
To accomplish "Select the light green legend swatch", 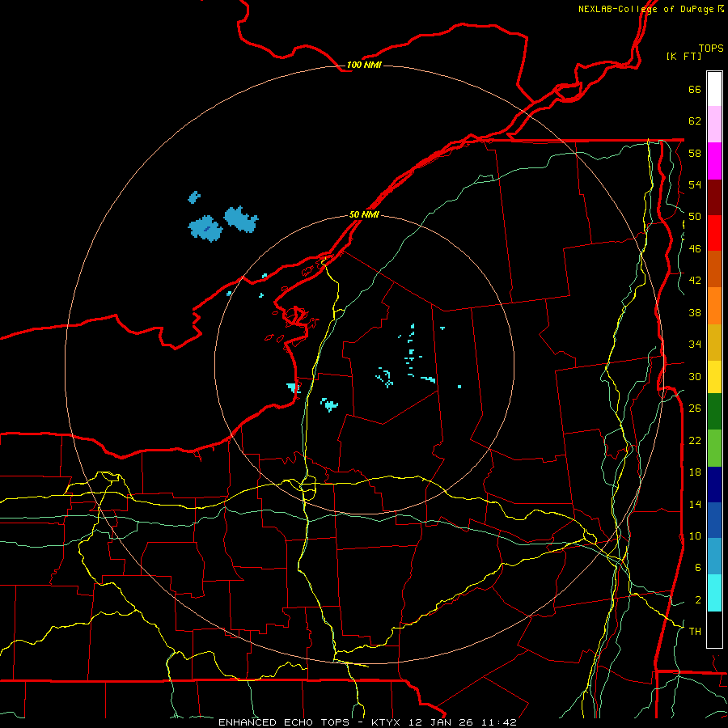I will click(714, 448).
